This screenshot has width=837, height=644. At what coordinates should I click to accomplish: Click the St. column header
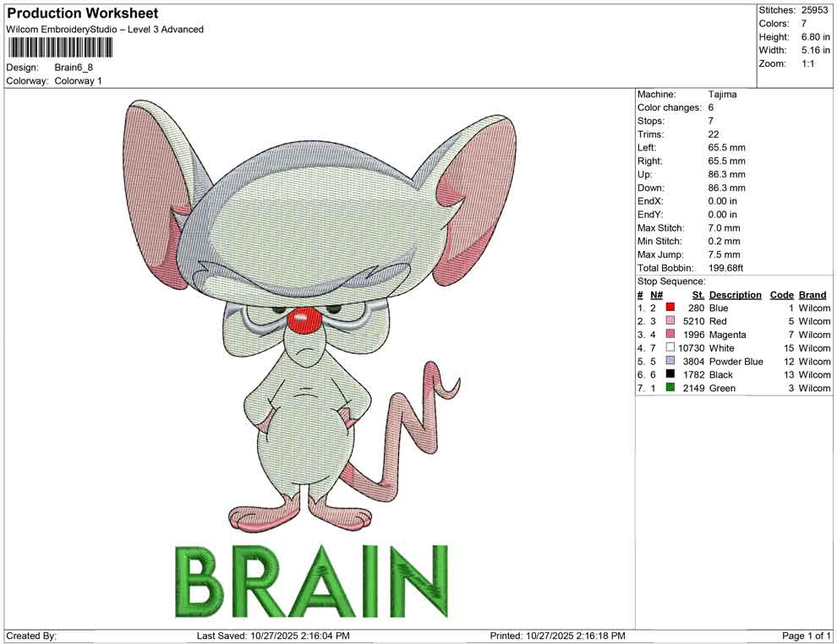coord(698,294)
